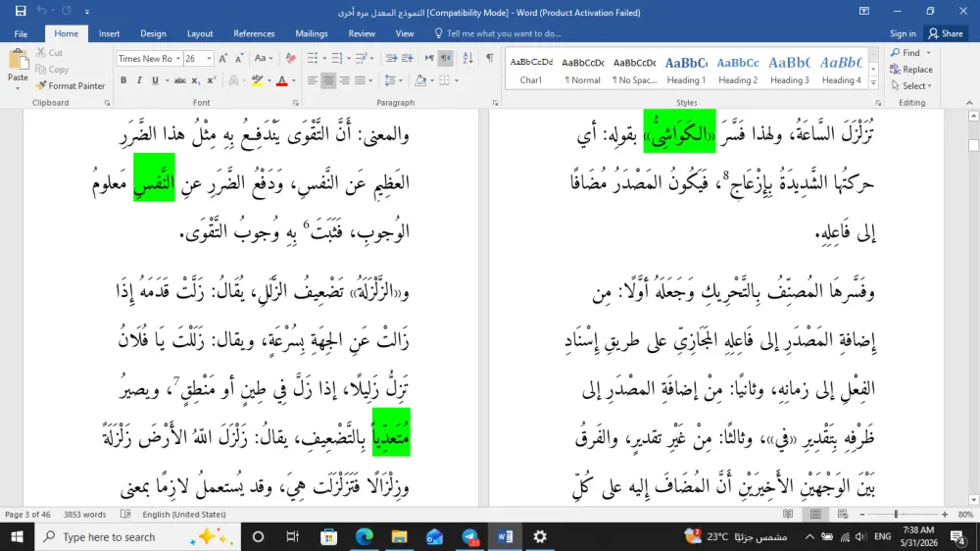Image resolution: width=980 pixels, height=551 pixels.
Task: Increase paragraph indent
Action: click(x=408, y=58)
